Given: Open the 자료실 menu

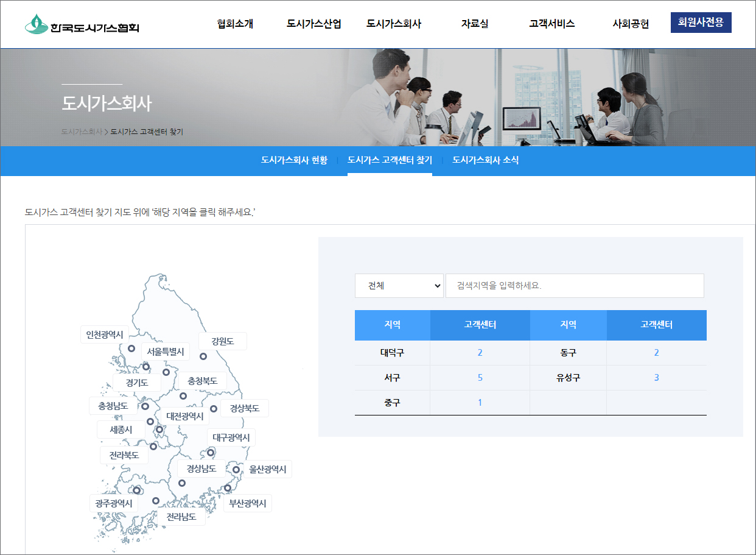Looking at the screenshot, I should coord(475,24).
